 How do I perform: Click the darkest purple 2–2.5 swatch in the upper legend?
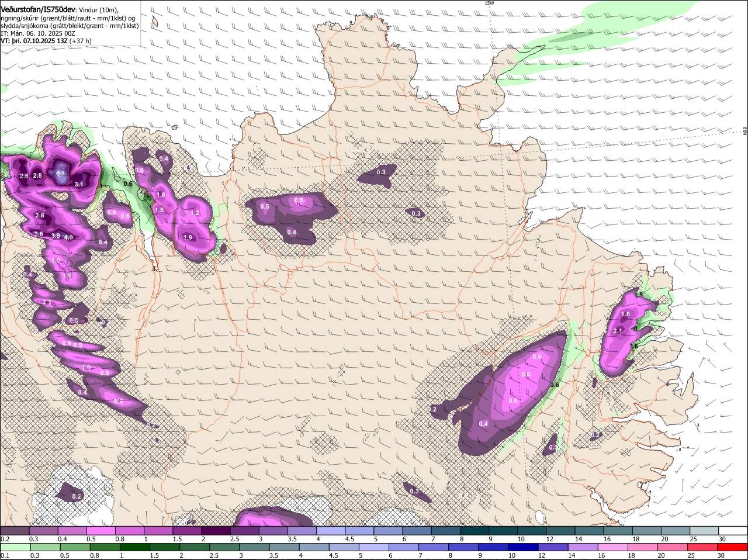point(217,530)
